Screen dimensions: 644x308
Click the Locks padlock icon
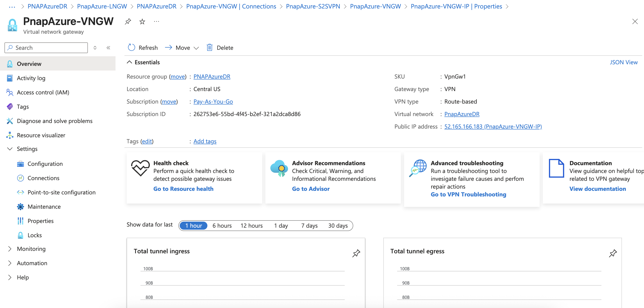pos(21,235)
